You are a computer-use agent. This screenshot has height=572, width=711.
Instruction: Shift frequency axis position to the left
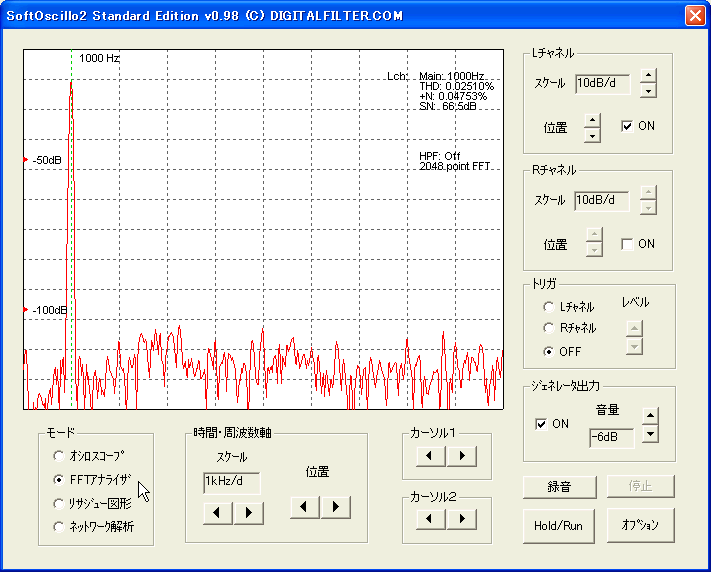pos(304,507)
